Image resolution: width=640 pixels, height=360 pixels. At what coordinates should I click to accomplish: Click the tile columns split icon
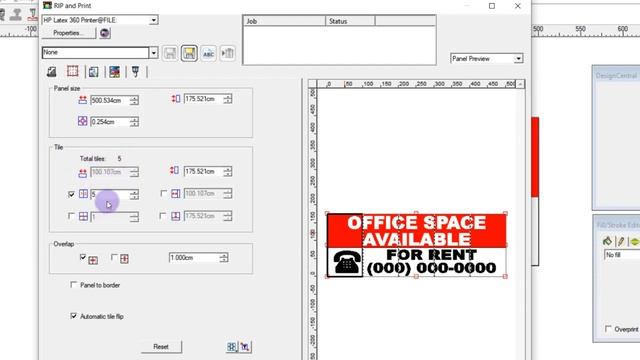pyautogui.click(x=83, y=194)
